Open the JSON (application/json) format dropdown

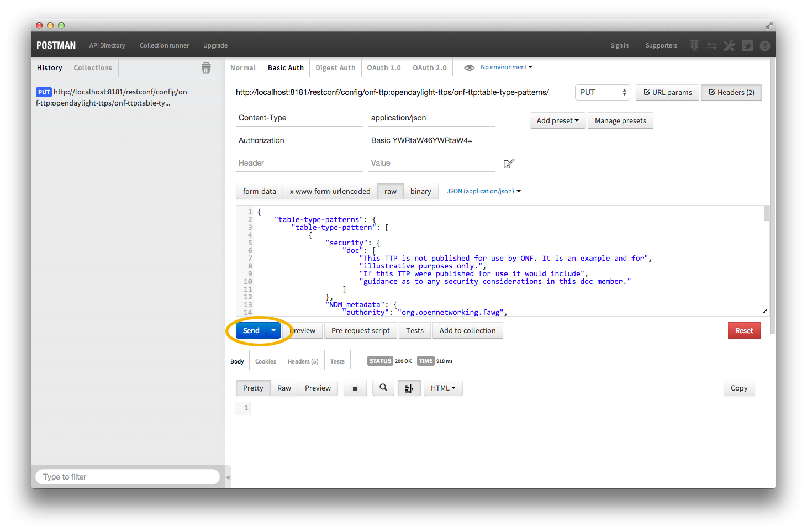click(484, 191)
